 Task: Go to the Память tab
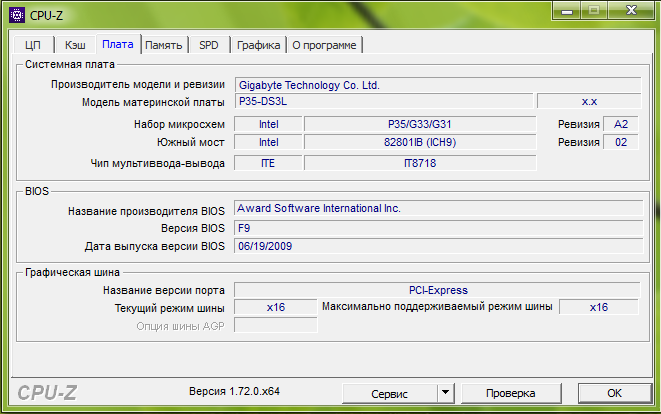click(164, 45)
